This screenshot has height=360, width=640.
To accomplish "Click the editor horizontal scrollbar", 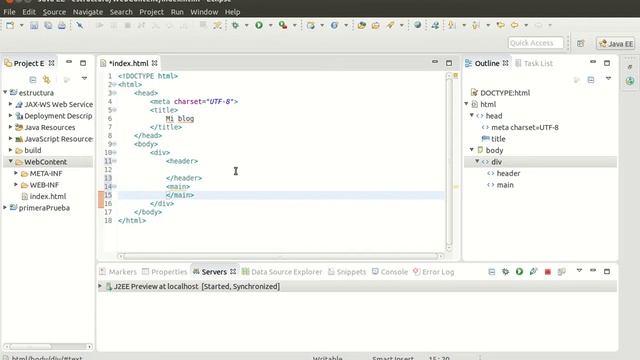I will click(x=280, y=256).
